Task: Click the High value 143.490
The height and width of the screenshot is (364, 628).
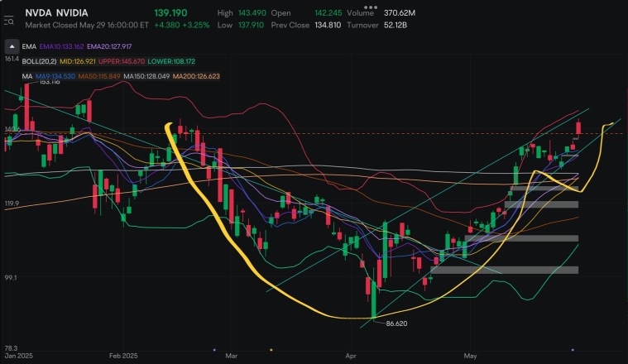Action: [252, 12]
